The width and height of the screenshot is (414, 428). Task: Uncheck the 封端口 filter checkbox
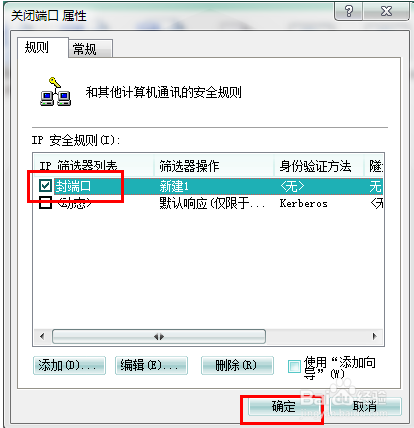[x=45, y=186]
